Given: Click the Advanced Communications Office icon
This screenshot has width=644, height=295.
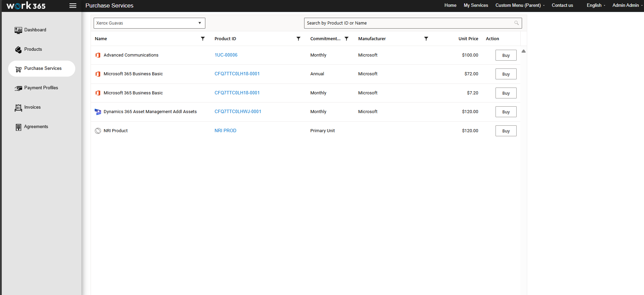Looking at the screenshot, I should pos(98,55).
